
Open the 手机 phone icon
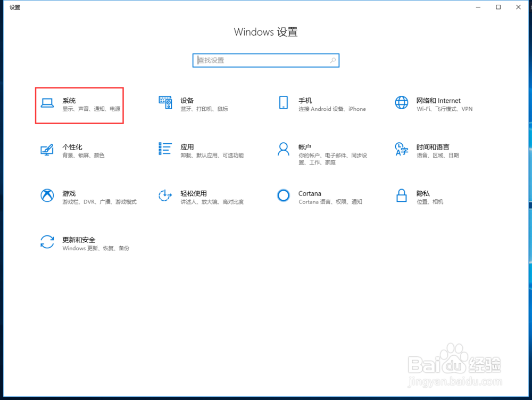click(x=284, y=103)
